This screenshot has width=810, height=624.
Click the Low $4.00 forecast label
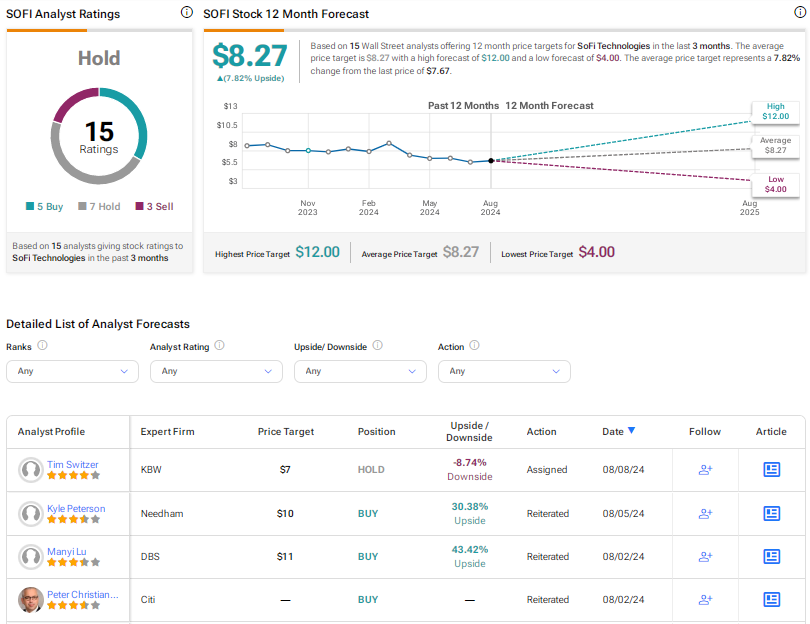coord(775,184)
